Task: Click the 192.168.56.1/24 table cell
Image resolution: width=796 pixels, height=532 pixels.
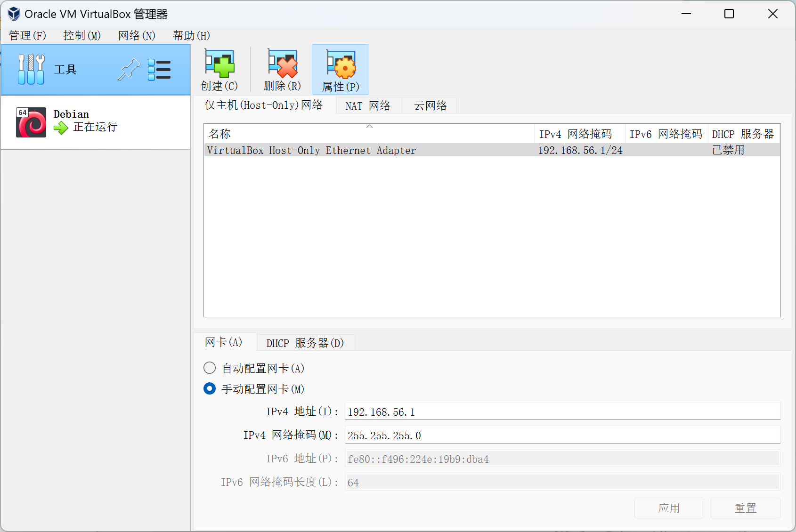Action: [580, 150]
